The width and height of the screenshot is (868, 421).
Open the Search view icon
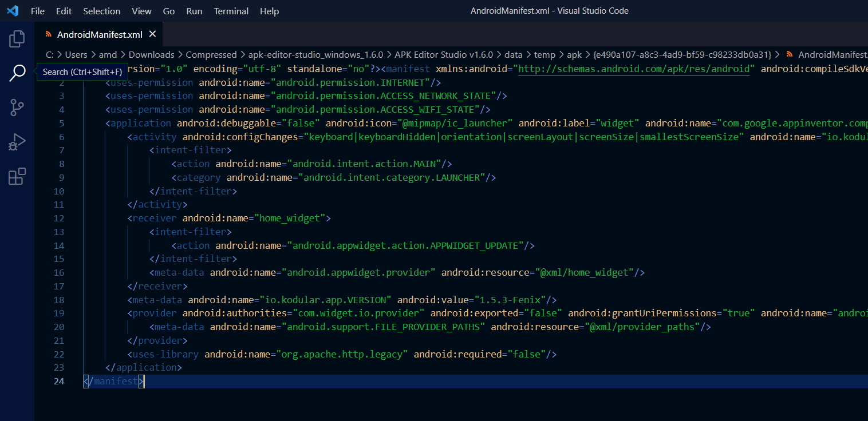17,73
